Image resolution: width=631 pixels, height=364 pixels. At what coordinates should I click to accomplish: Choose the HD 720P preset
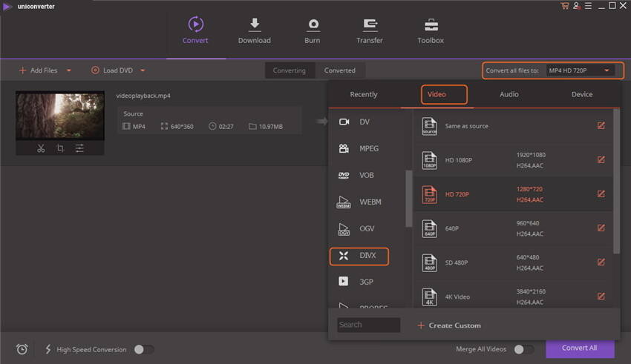513,194
